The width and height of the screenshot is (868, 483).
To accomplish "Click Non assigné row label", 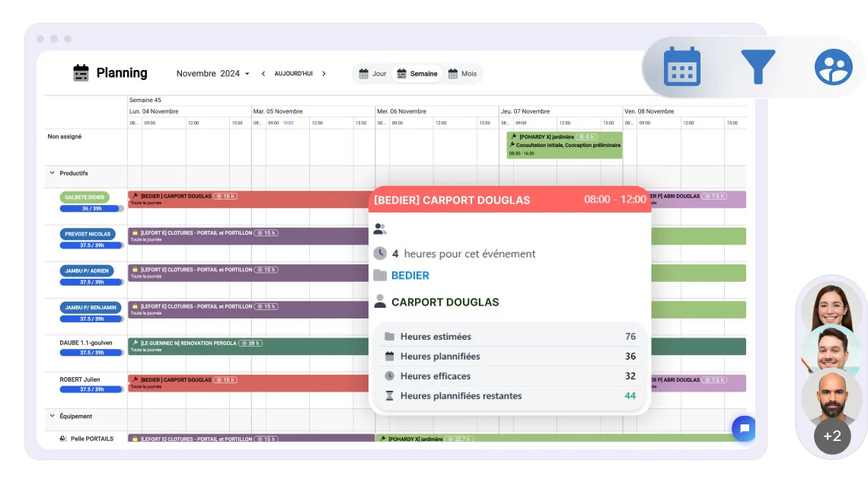I will click(x=65, y=136).
